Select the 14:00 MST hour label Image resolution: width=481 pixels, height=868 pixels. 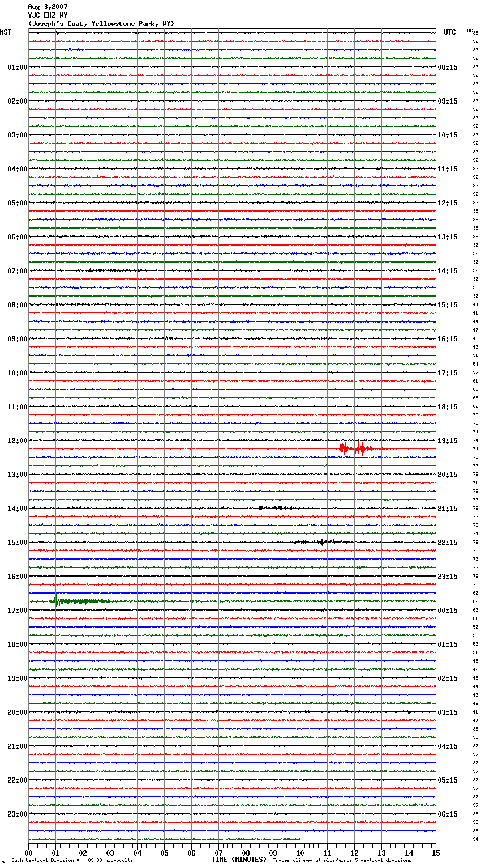(18, 509)
